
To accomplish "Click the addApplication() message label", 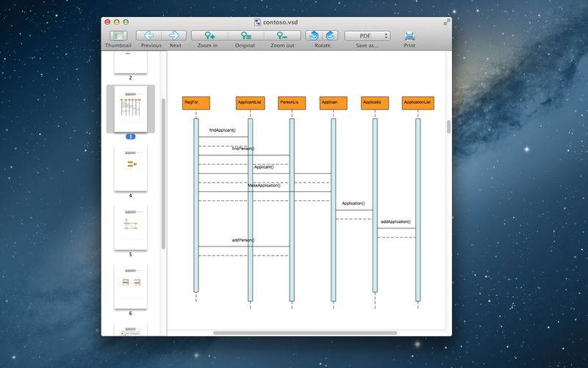I will point(395,222).
